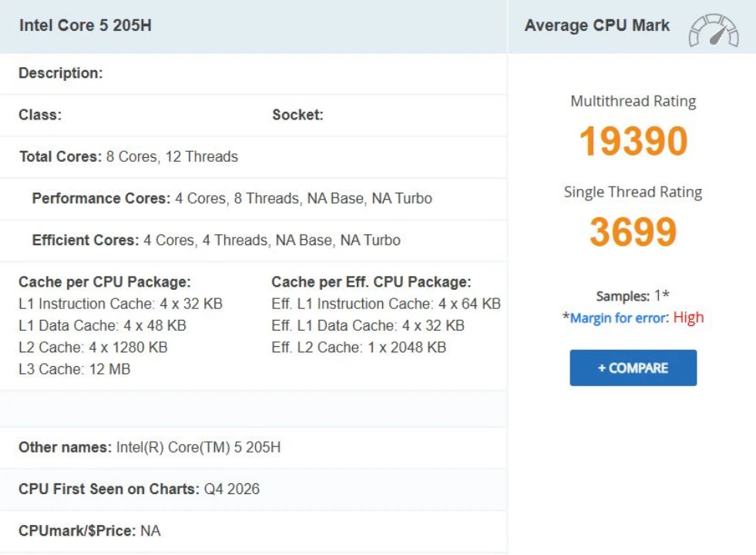Select Eff. L1 Instruction Cache: 4 x 64 KB
Viewport: 756px width, 555px height.
pyautogui.click(x=386, y=304)
